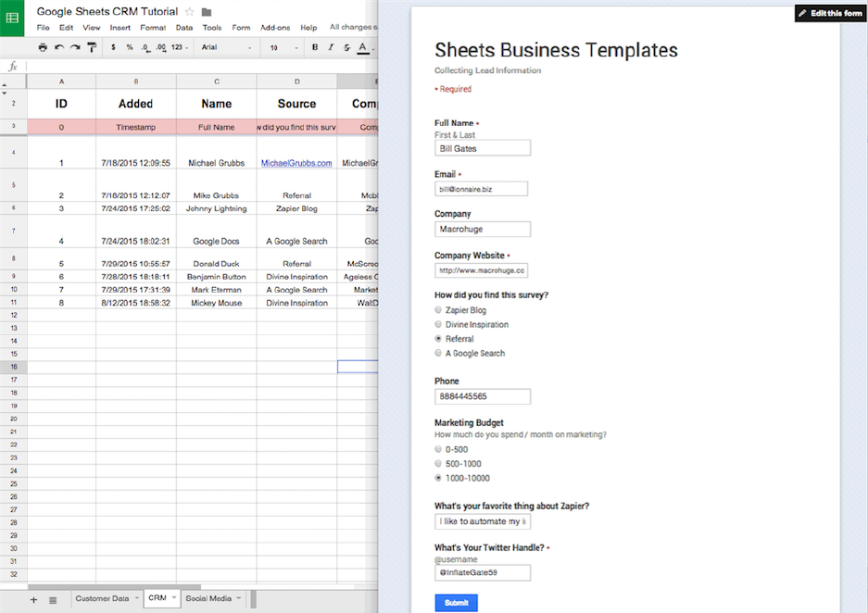Click the cell containing Johnny Lightning
This screenshot has width=868, height=613.
pyautogui.click(x=217, y=208)
